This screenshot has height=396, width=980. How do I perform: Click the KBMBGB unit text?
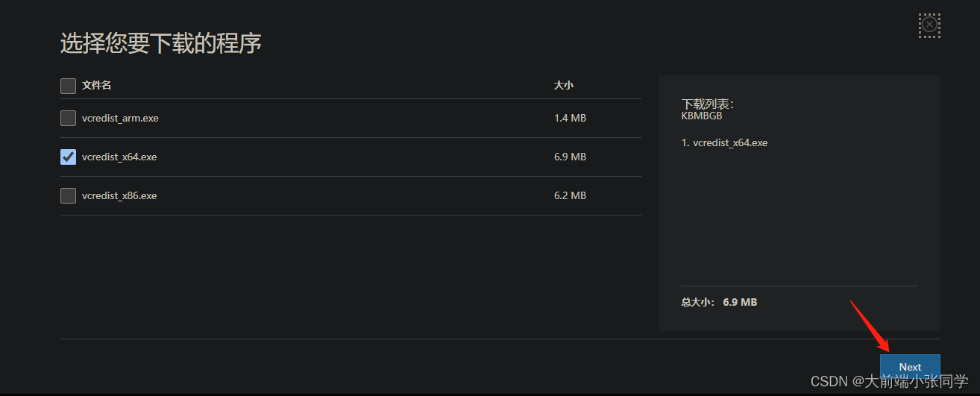pos(702,116)
